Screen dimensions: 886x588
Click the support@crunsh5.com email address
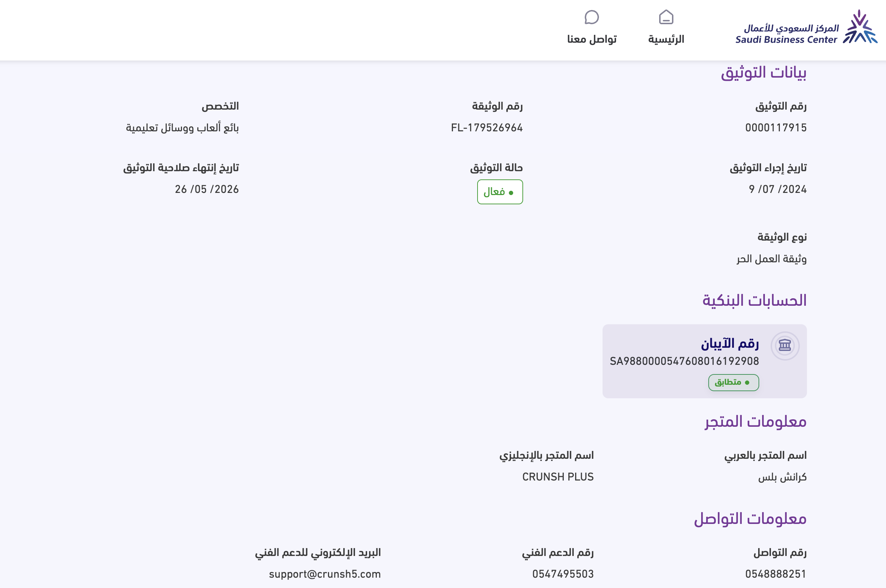pyautogui.click(x=324, y=574)
